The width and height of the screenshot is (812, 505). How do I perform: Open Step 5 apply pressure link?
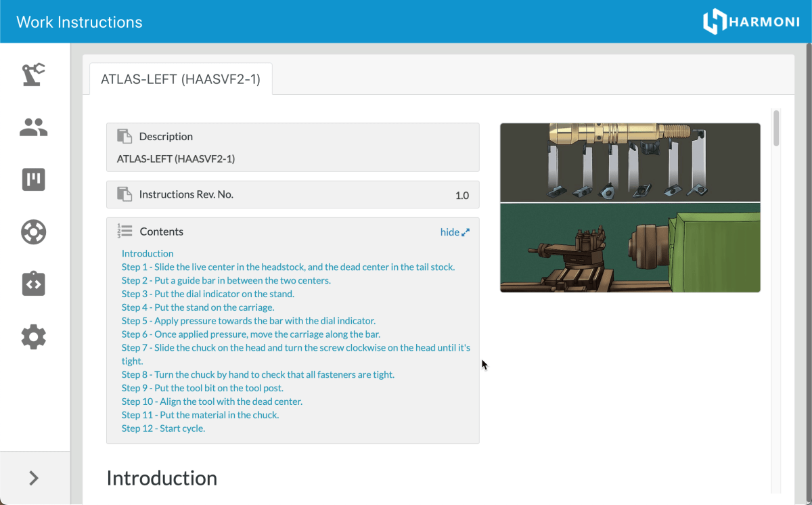pyautogui.click(x=248, y=321)
